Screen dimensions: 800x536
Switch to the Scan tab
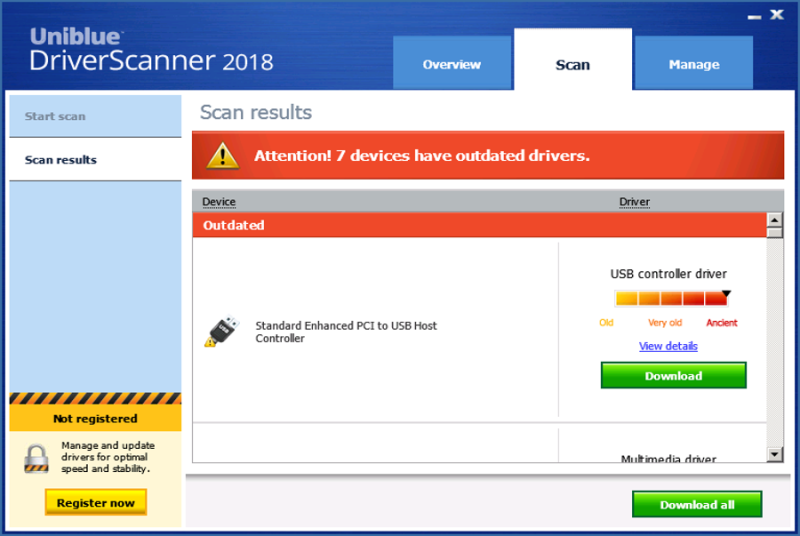pos(572,60)
